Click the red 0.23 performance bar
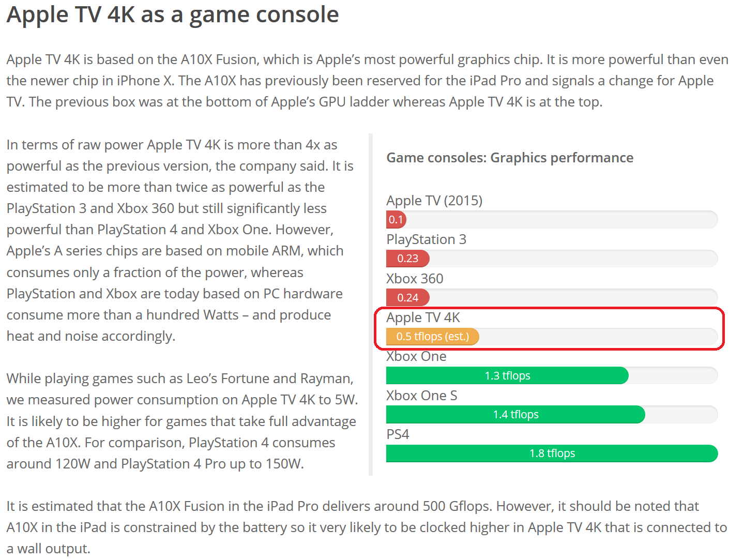Screen dimensions: 744x560 [407, 259]
